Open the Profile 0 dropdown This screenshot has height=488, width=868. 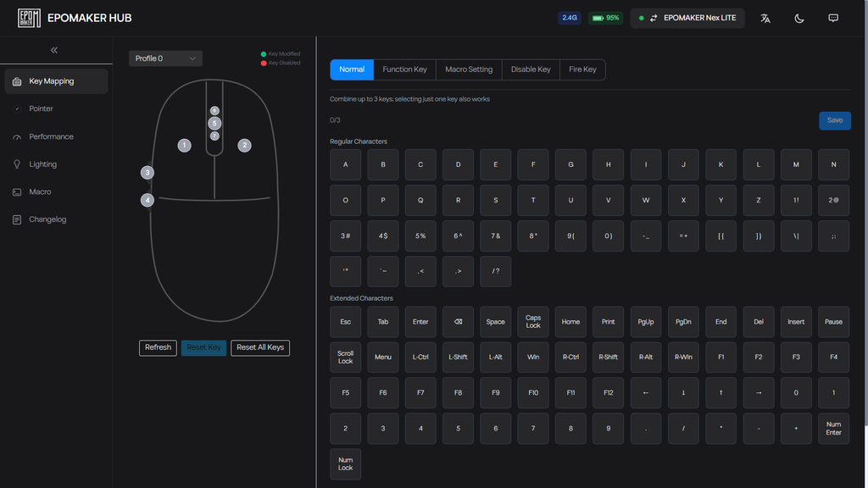click(x=165, y=58)
